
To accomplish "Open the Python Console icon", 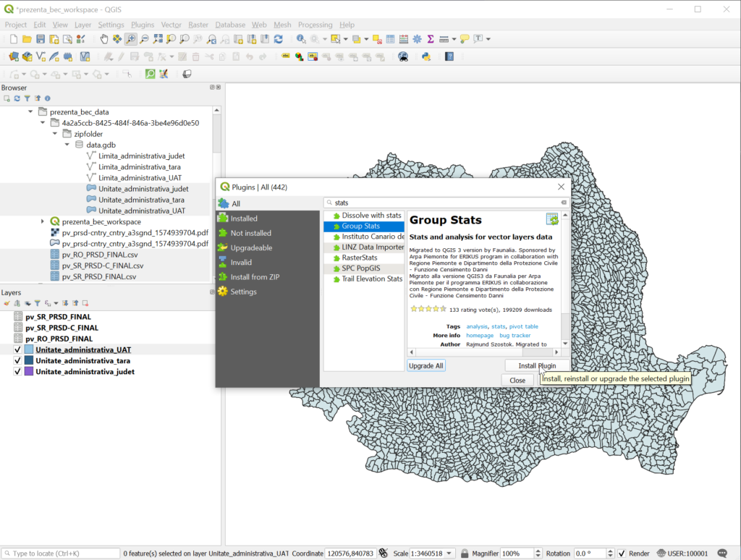I will (426, 56).
